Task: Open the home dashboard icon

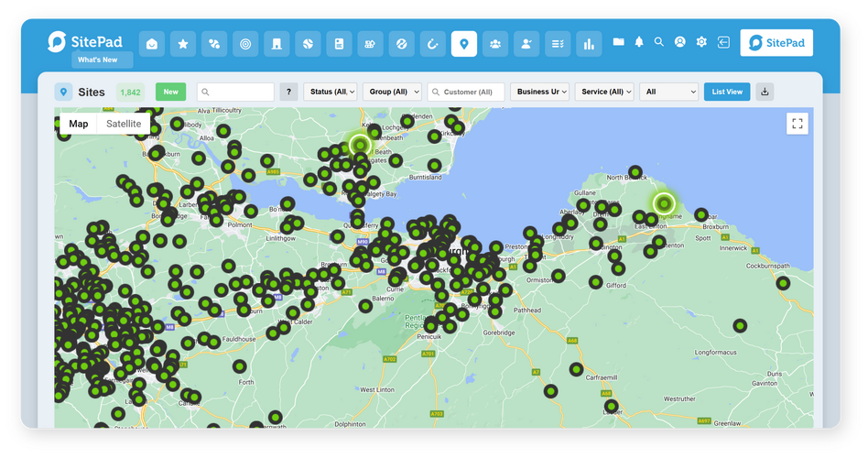Action: (x=152, y=43)
